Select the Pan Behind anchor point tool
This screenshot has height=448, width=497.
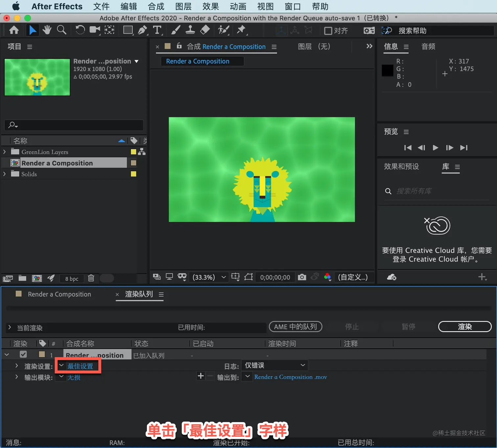pyautogui.click(x=109, y=30)
